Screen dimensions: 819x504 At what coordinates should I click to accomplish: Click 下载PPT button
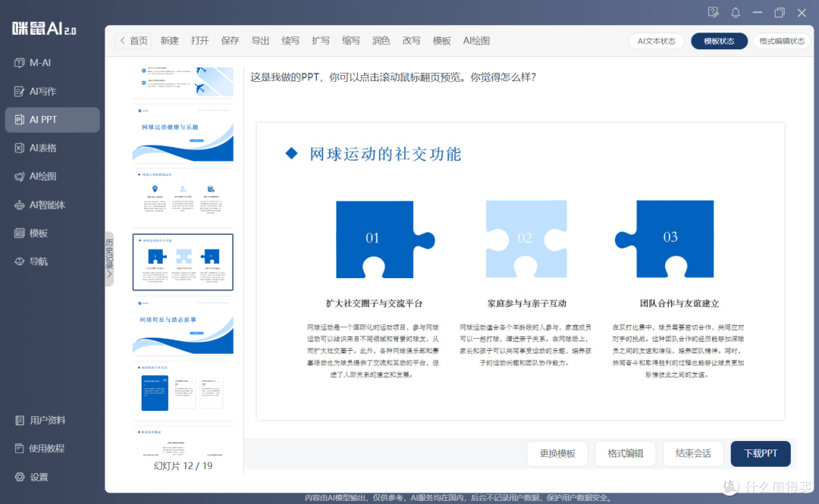point(761,453)
